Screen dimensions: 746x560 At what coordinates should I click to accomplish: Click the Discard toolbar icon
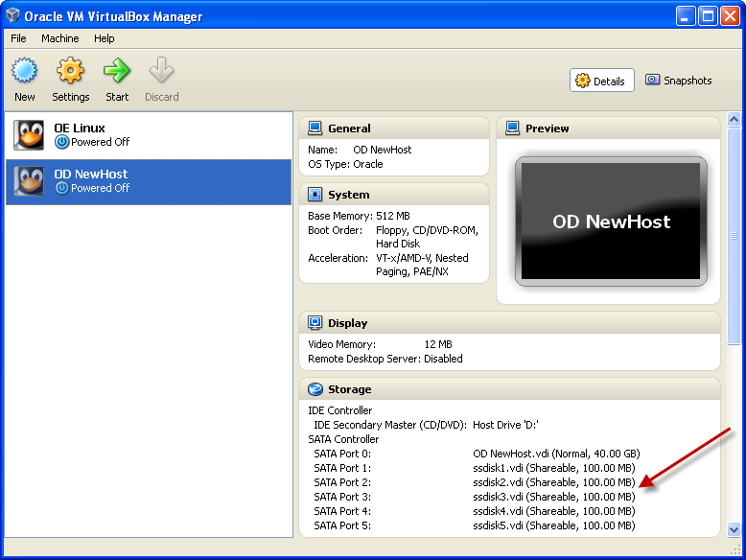tap(161, 70)
